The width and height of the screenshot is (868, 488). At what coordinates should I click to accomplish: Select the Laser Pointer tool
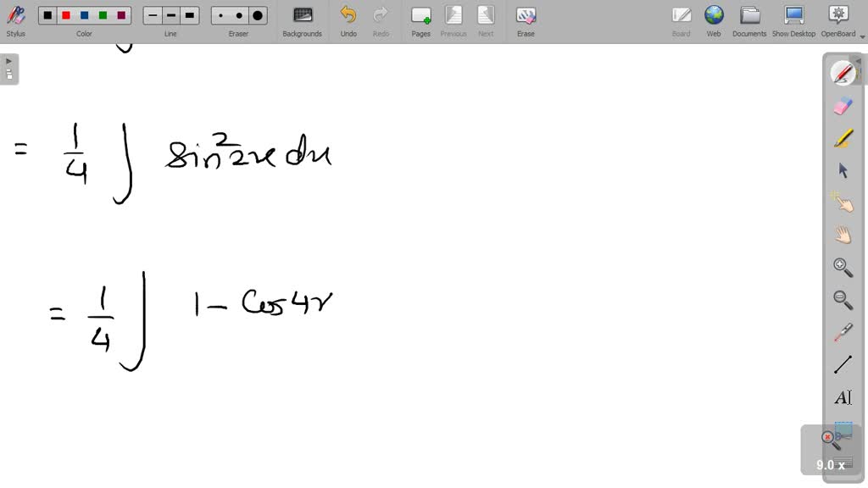point(843,202)
